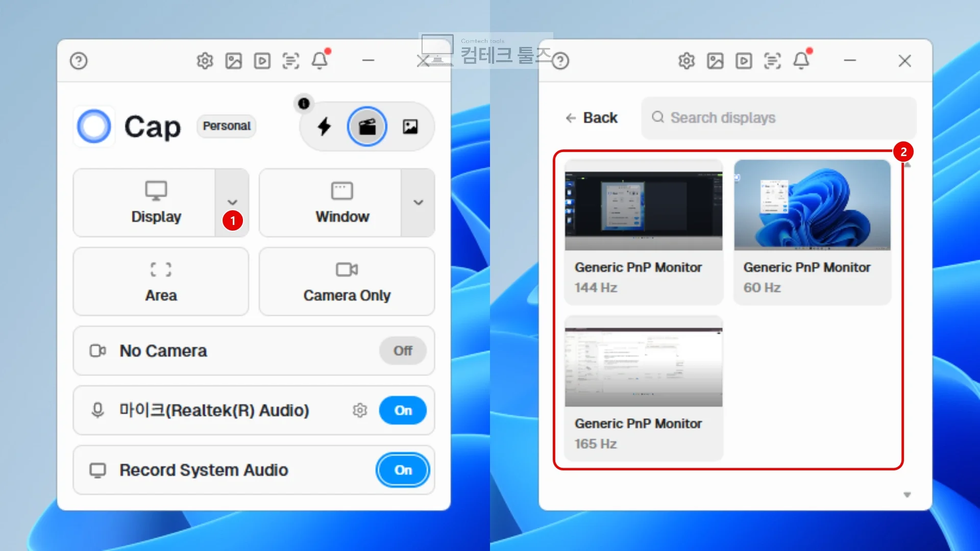The width and height of the screenshot is (980, 551).
Task: Click the Realtek Audio microphone selector
Action: coord(254,410)
